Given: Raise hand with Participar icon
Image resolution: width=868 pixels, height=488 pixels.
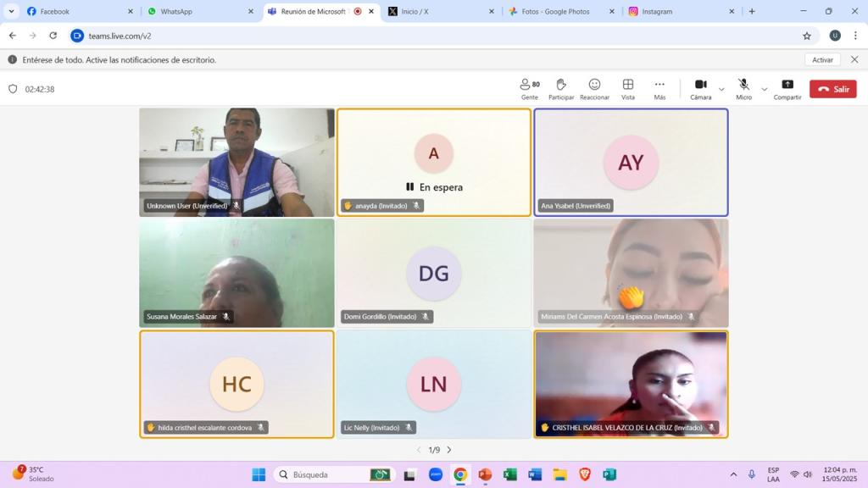Looking at the screenshot, I should 561,88.
